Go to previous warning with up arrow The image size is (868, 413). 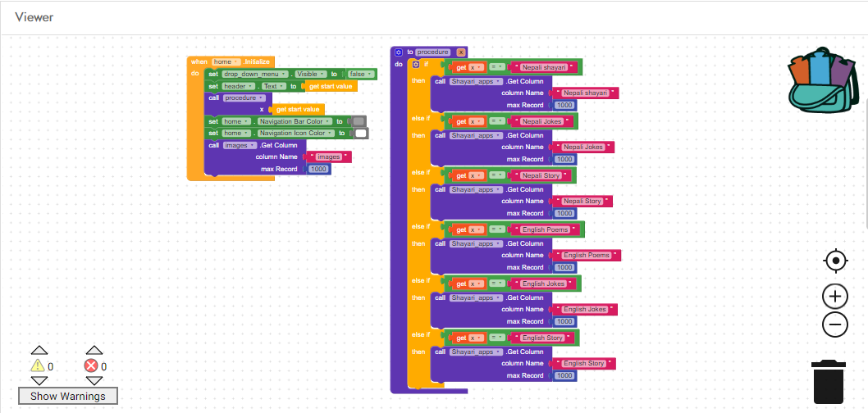39,351
